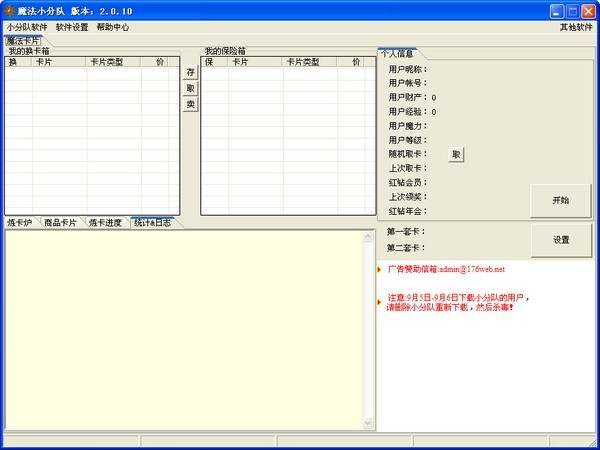The width and height of the screenshot is (600, 450).
Task: Select the 统计&日志 tab
Action: [152, 223]
